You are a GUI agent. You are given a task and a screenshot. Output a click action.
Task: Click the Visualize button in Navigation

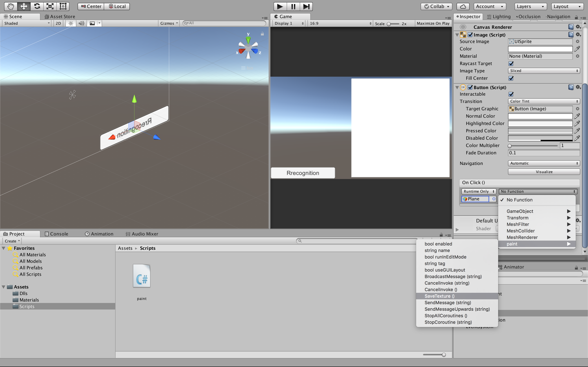pyautogui.click(x=543, y=172)
